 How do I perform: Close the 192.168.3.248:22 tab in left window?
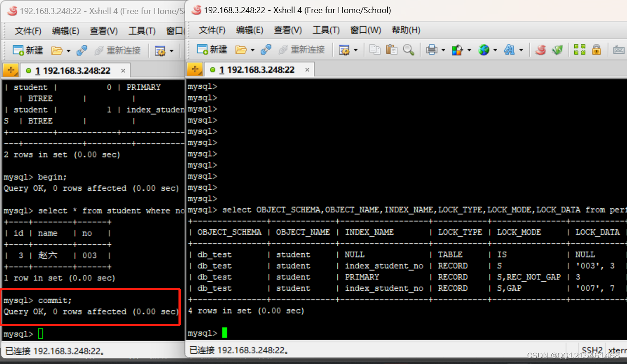123,71
